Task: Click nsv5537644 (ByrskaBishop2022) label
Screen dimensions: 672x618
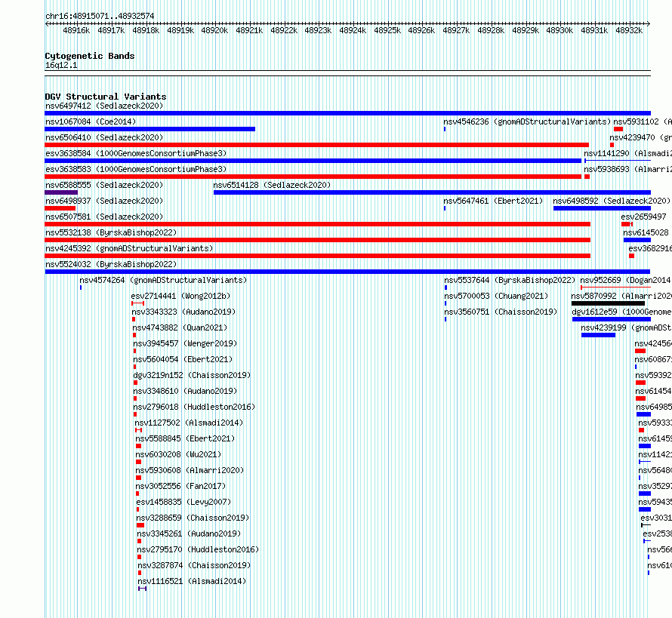Action: [510, 280]
